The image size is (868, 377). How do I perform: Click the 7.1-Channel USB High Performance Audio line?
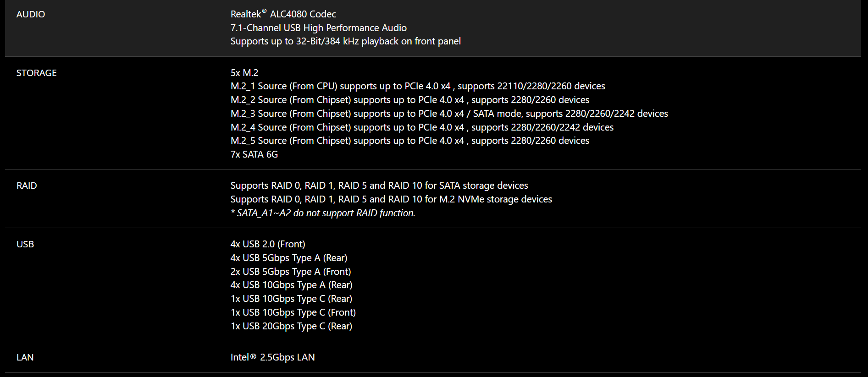point(318,28)
